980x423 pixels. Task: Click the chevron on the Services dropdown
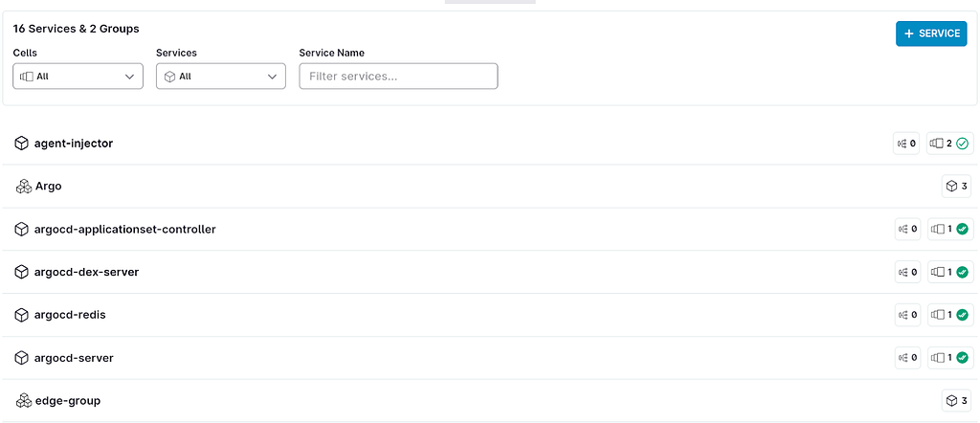point(272,77)
